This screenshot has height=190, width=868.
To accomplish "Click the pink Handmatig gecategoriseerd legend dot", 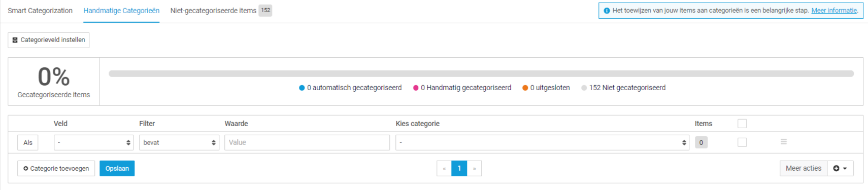I will coord(416,88).
